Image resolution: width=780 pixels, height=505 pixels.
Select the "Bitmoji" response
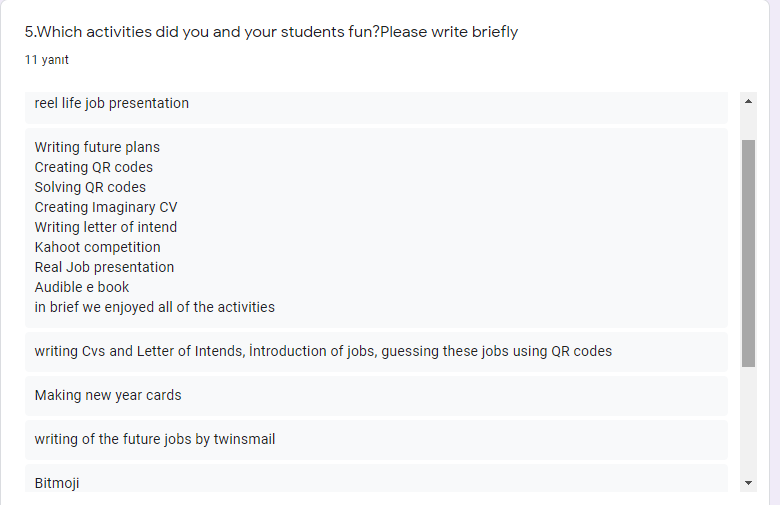[x=57, y=482]
